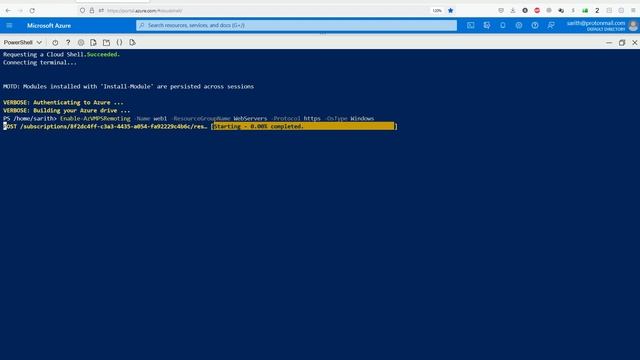640x360 pixels.
Task: Click the red ad blocker extension icon
Action: point(537,11)
